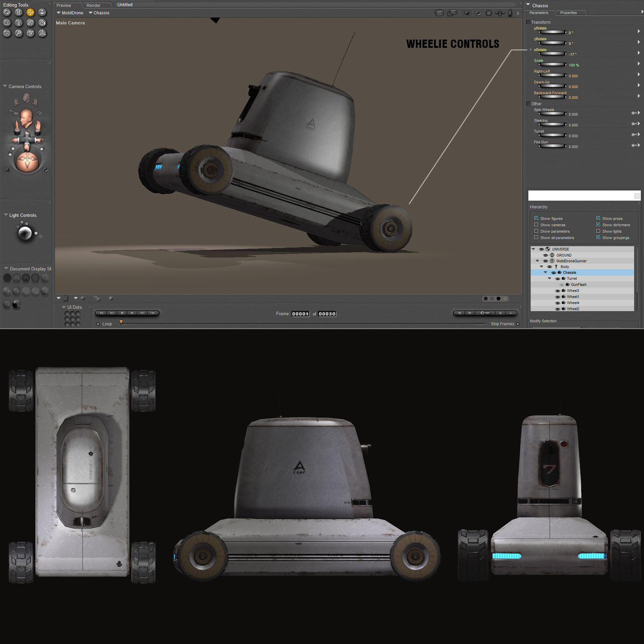Viewport: 644px width, 644px height.
Task: Open the Parameters tab
Action: [x=539, y=13]
